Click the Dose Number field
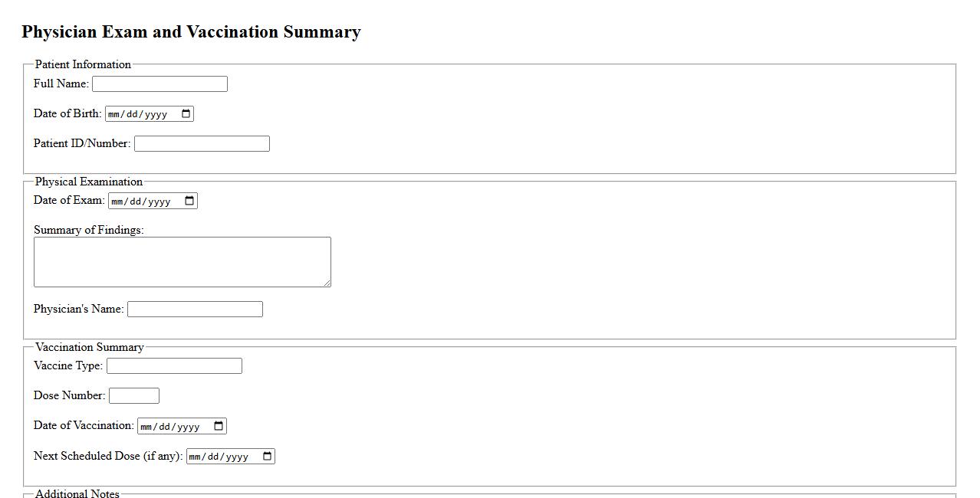980x498 pixels. point(134,396)
